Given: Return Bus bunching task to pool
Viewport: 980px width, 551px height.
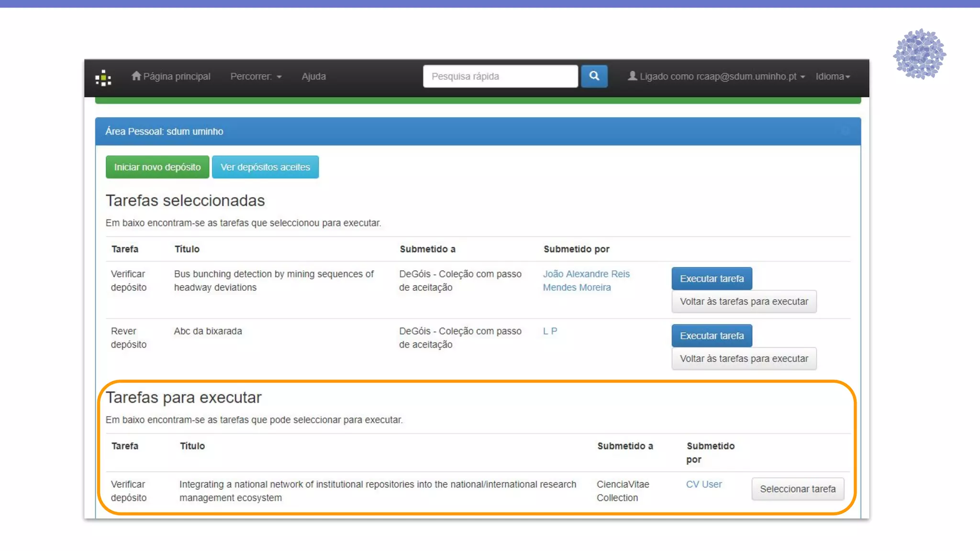Looking at the screenshot, I should click(744, 301).
